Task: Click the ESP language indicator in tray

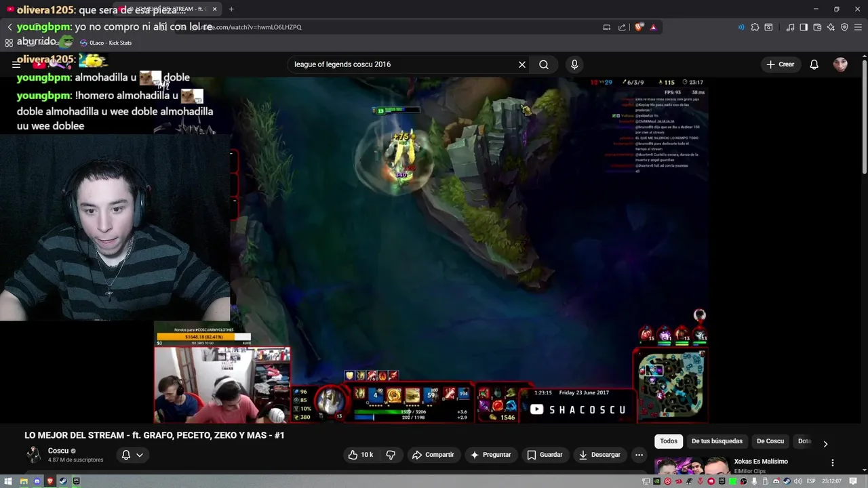Action: pos(811,481)
